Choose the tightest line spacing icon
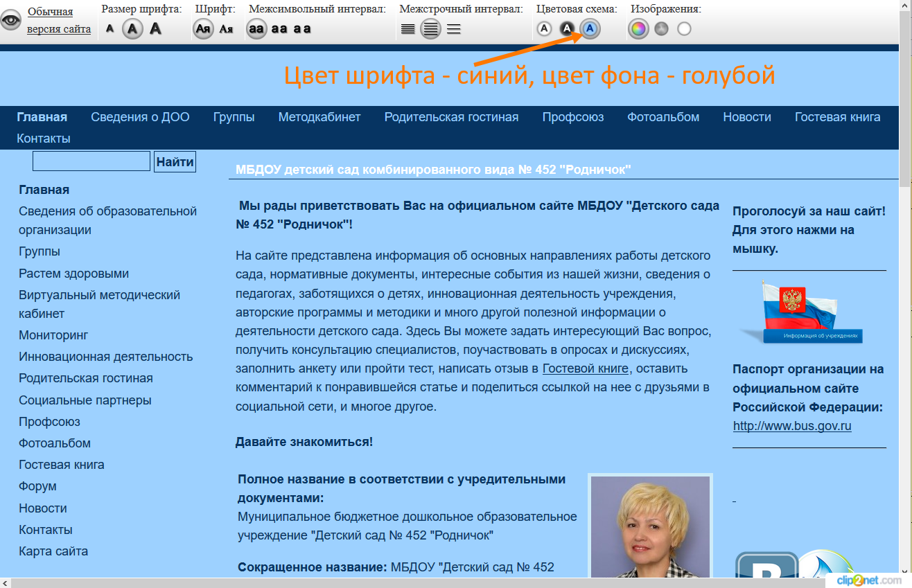 pos(407,29)
